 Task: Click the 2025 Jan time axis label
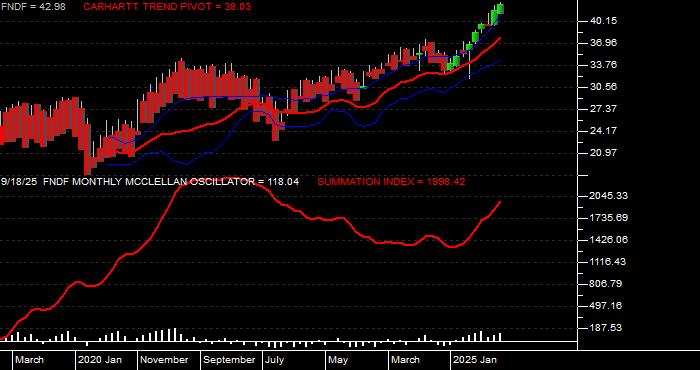tap(475, 360)
